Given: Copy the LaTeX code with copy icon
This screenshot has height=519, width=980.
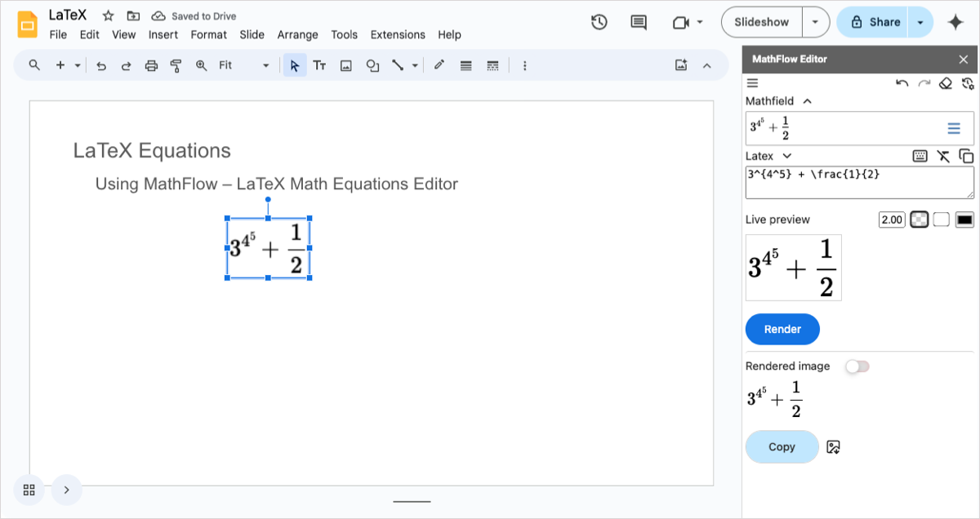Looking at the screenshot, I should point(966,156).
